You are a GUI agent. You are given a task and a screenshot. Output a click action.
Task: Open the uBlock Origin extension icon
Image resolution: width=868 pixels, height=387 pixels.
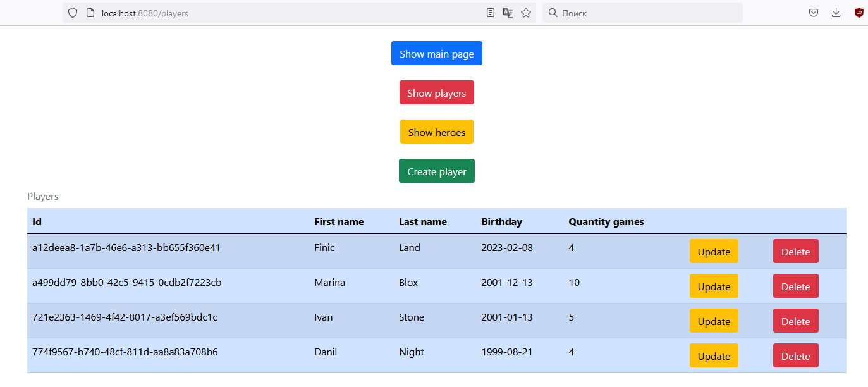click(859, 12)
